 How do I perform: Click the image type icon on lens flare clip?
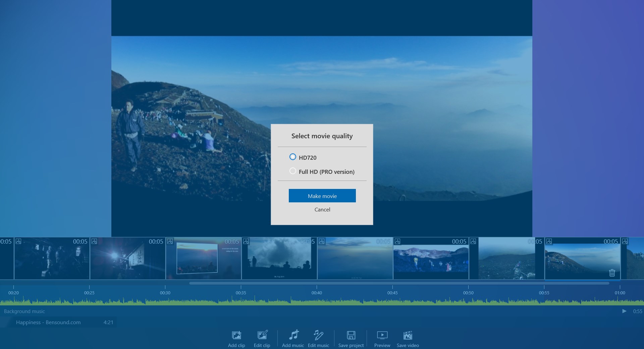point(94,241)
